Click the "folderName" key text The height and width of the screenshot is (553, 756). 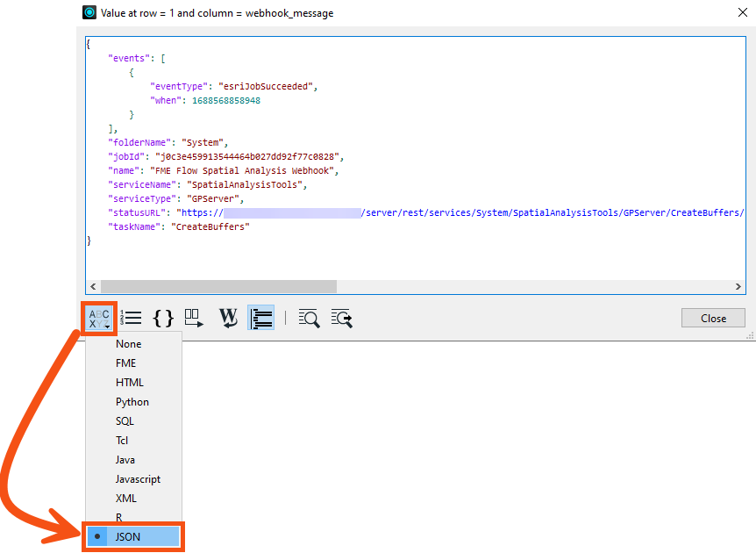(139, 142)
